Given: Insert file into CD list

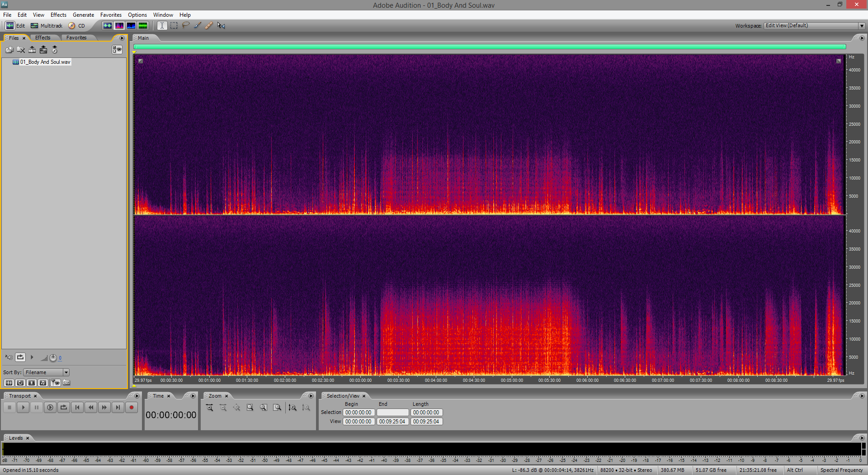Looking at the screenshot, I should coord(55,50).
